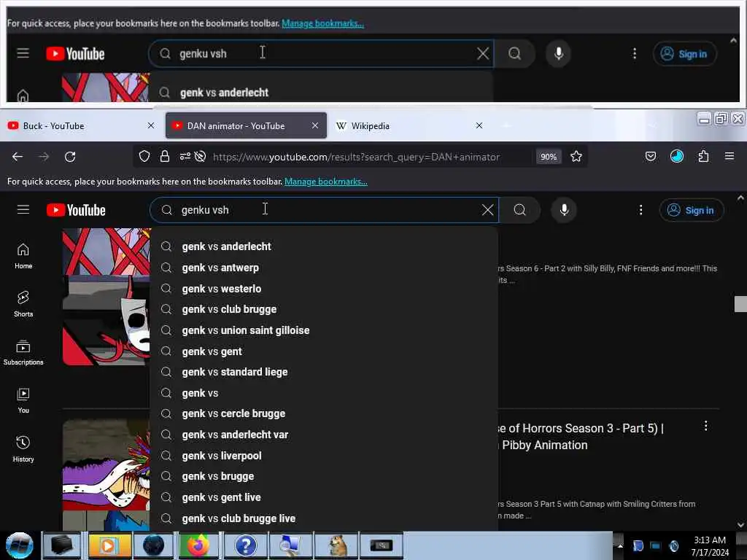Image resolution: width=747 pixels, height=560 pixels.
Task: Click the YouTube search input field
Action: pos(324,210)
